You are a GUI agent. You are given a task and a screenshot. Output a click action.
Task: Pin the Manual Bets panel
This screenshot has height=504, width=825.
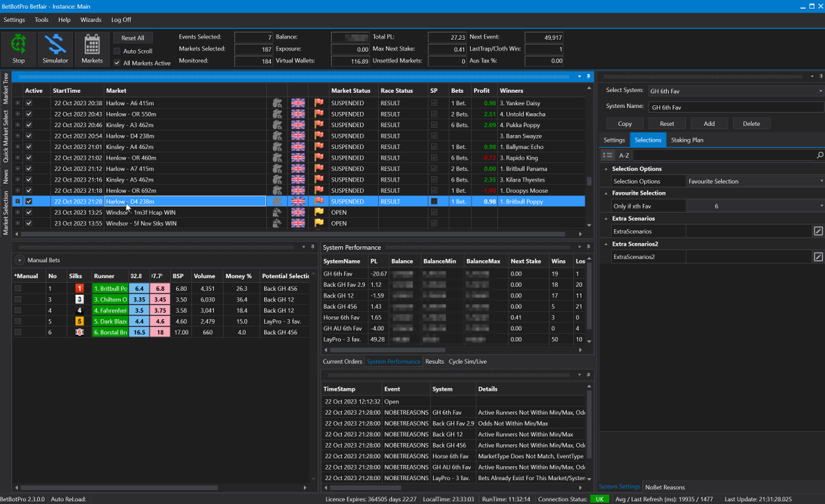(x=313, y=247)
